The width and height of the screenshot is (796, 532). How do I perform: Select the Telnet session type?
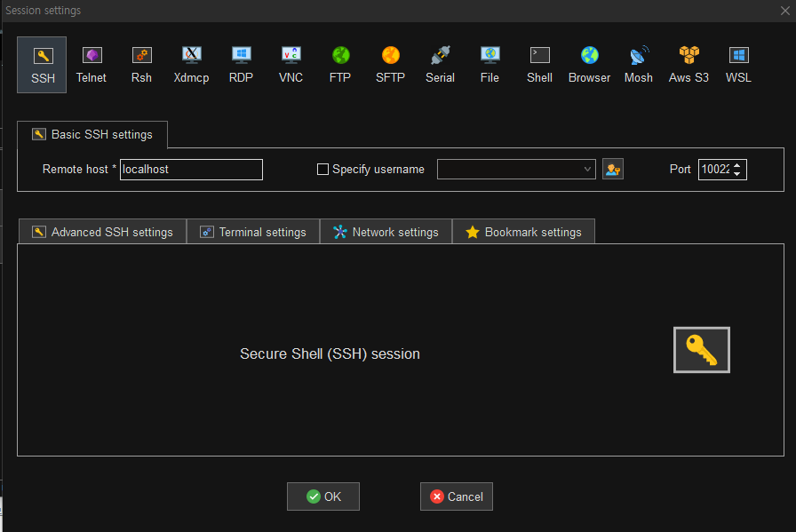92,65
